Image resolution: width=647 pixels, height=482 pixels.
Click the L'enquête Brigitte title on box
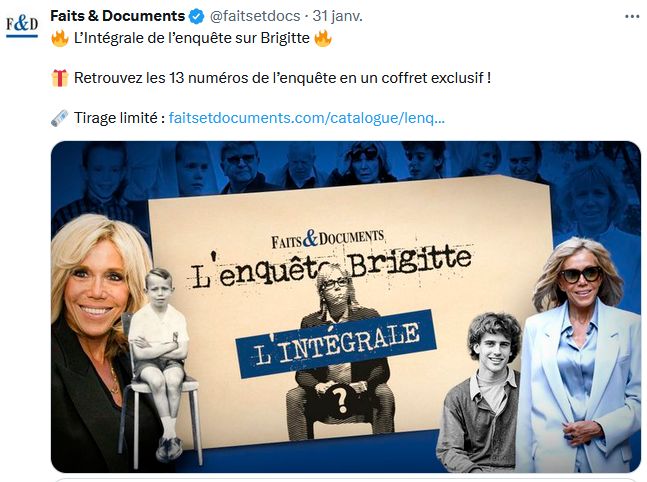click(x=331, y=268)
